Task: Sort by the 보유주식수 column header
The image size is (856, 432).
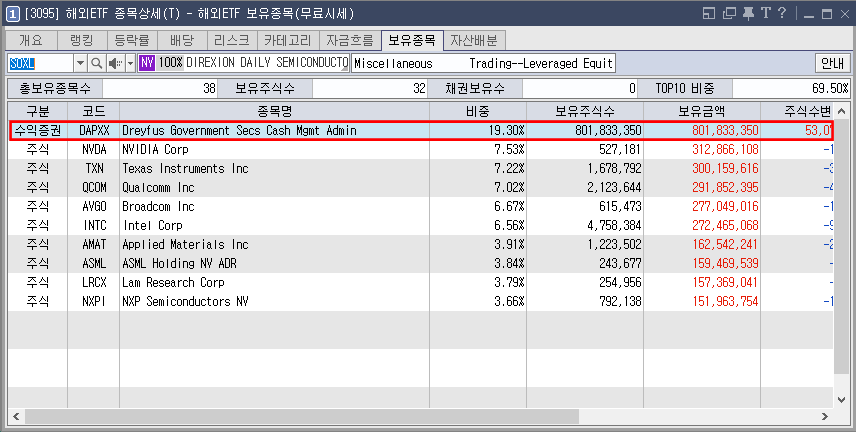Action: [x=585, y=111]
